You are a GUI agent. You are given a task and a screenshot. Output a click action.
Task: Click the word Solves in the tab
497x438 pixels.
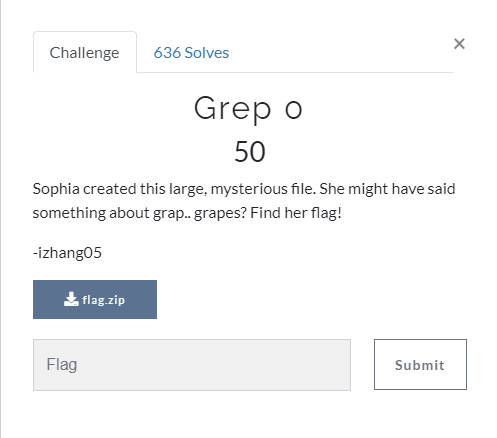pyautogui.click(x=207, y=53)
